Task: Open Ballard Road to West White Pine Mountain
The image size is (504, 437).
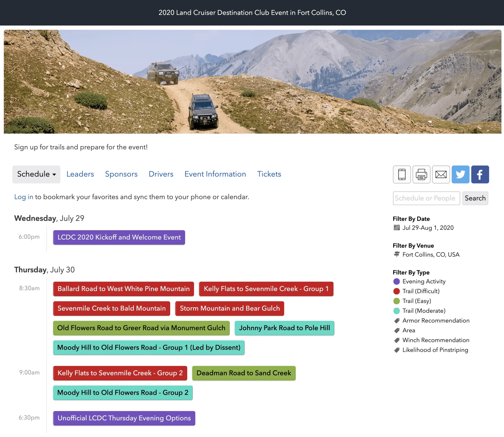Action: (123, 289)
